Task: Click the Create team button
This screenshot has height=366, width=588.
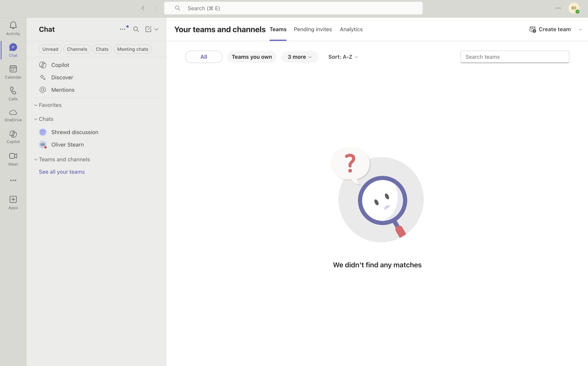Action: click(550, 29)
